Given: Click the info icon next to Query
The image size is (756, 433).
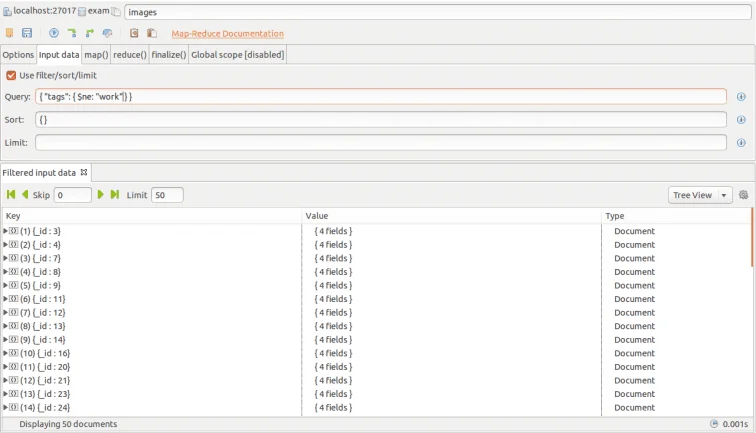Looking at the screenshot, I should (741, 96).
